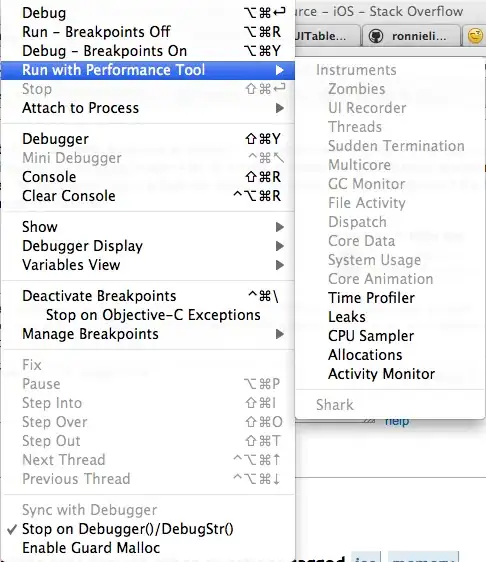Expand the Attach to Process submenu arrow
The width and height of the screenshot is (486, 562).
280,108
